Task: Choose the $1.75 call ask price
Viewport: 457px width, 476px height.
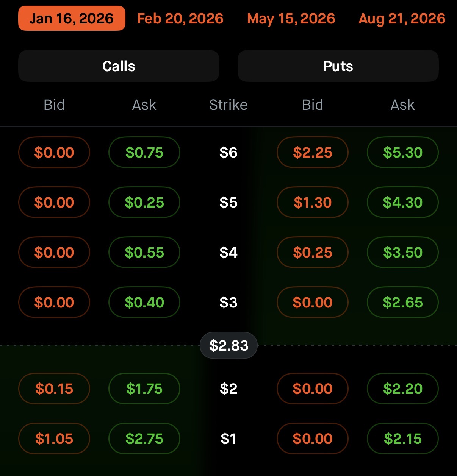Action: pos(144,389)
